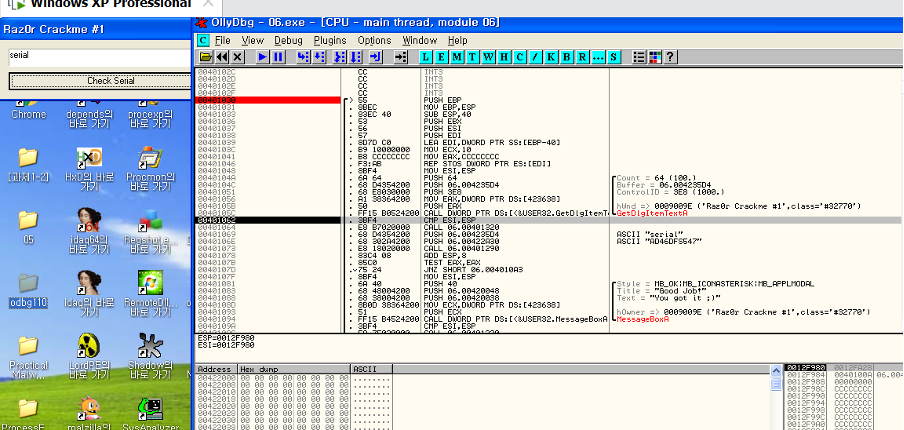Show the Run trace (... button)
This screenshot has width=904, height=430.
point(597,57)
